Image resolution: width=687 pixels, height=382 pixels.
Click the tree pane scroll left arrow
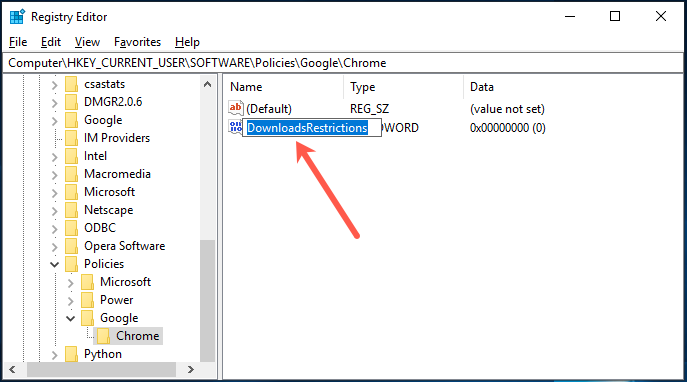tap(12, 369)
